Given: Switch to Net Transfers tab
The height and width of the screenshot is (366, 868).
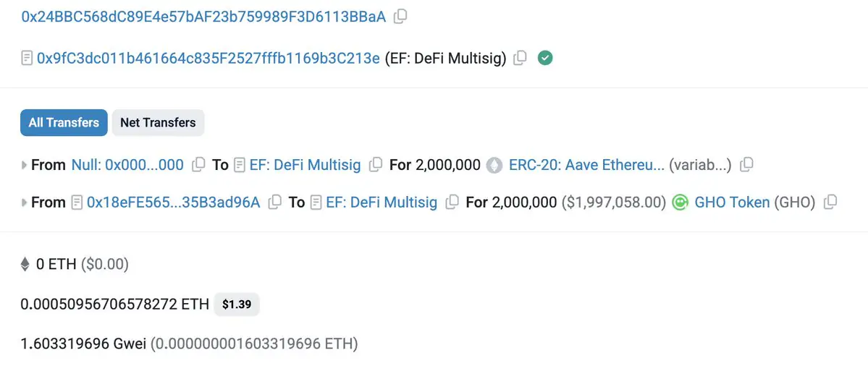Looking at the screenshot, I should [159, 123].
